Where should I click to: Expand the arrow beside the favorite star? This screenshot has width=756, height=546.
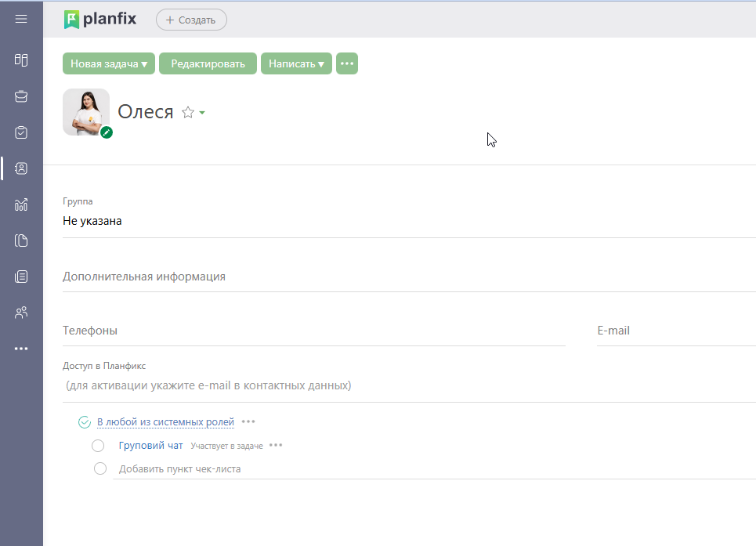coord(202,113)
